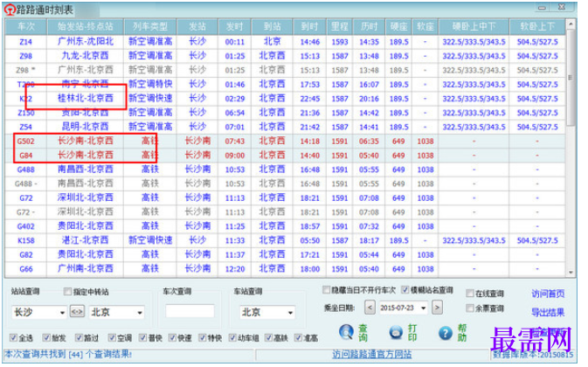This screenshot has height=367, width=588.
Task: Sort by 硬卧上中下 column header
Action: pyautogui.click(x=474, y=26)
